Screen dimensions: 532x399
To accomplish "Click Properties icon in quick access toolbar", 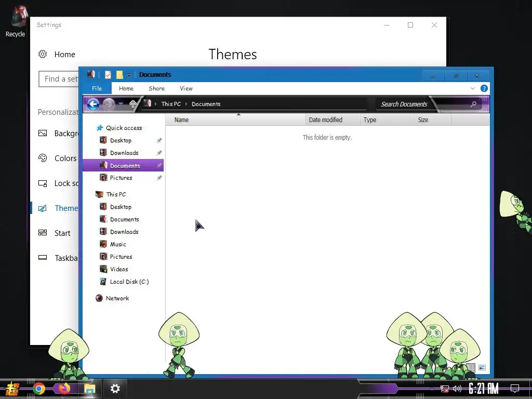I will (x=108, y=75).
